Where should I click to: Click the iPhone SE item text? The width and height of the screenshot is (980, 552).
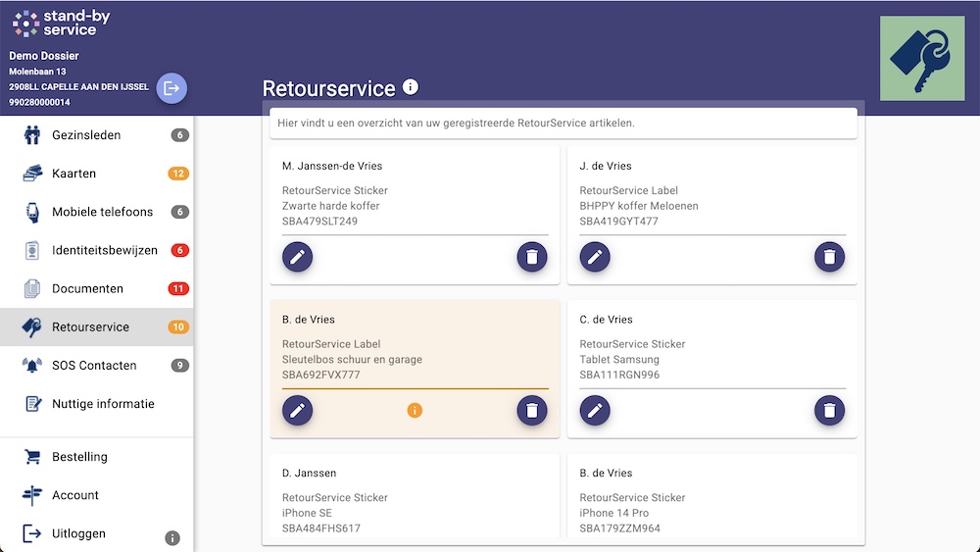(307, 513)
